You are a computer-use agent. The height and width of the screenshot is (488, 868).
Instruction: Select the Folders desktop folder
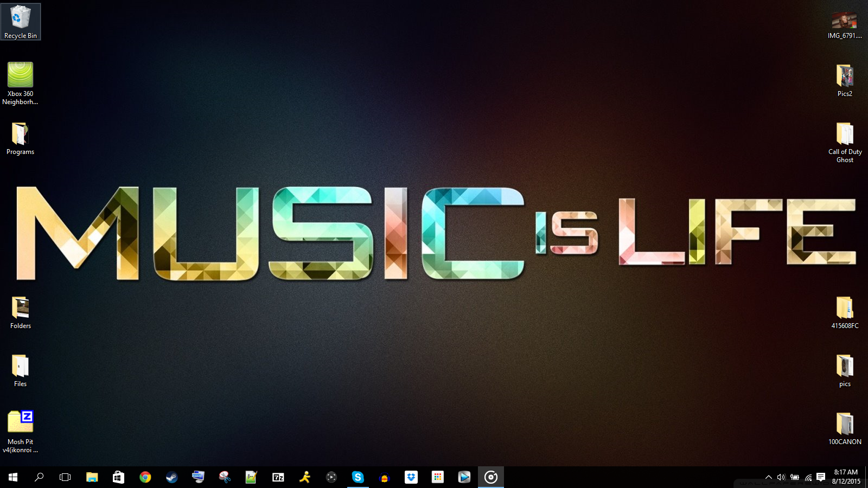tap(21, 313)
